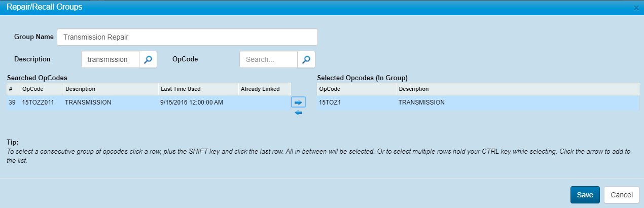644x208 pixels.
Task: Click OpCode header in Selected Opcodes table
Action: pos(356,89)
